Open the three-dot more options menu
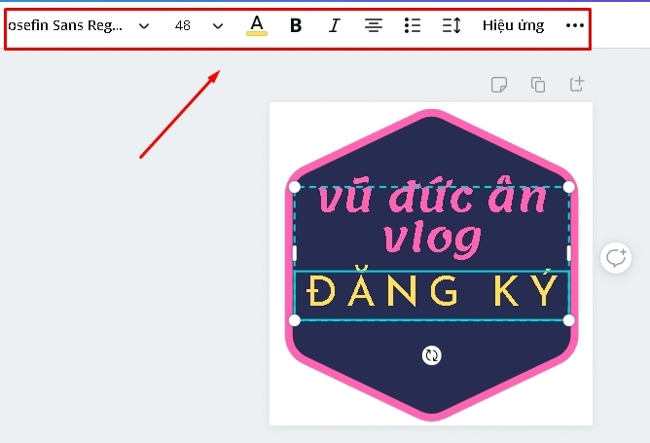Image resolution: width=650 pixels, height=443 pixels. click(575, 26)
